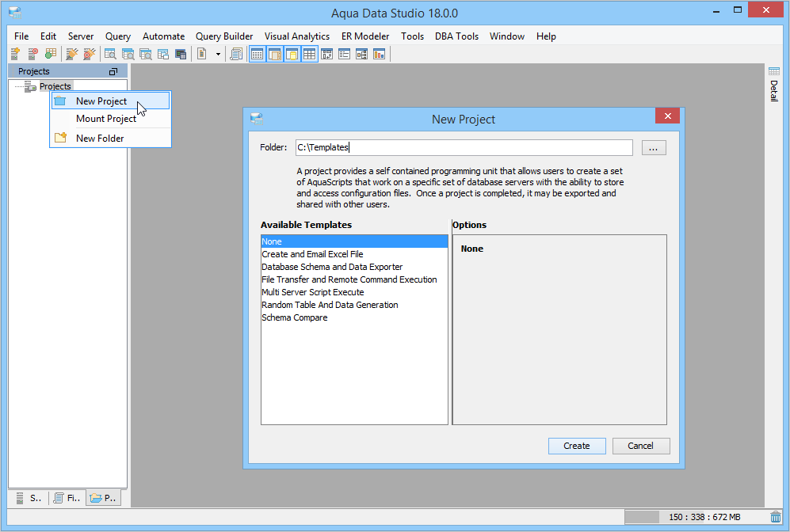Toggle the first highlighted grid view button
Image resolution: width=790 pixels, height=532 pixels.
(257, 54)
